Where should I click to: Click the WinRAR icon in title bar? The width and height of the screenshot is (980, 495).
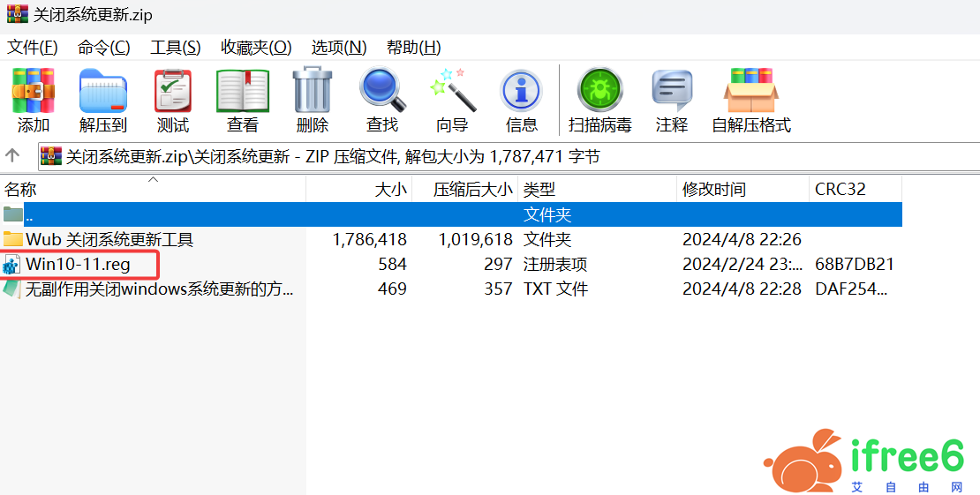[x=17, y=13]
